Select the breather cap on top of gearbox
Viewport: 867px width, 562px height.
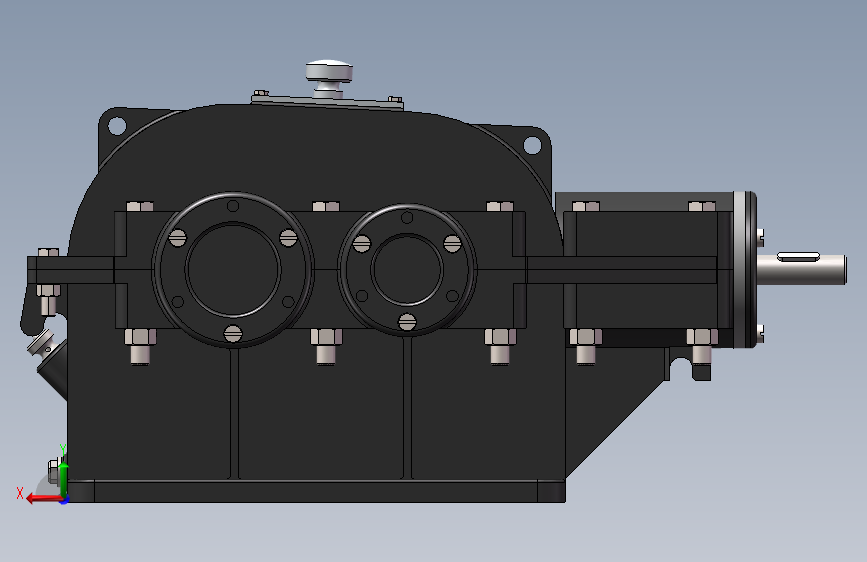(x=329, y=71)
